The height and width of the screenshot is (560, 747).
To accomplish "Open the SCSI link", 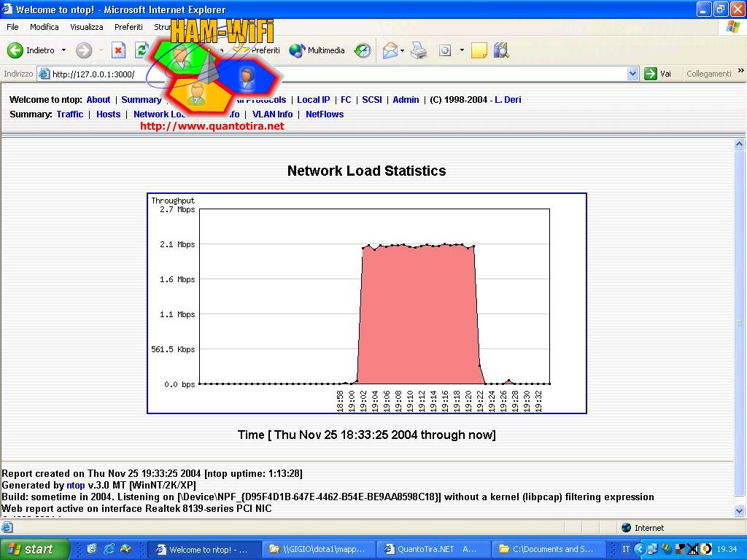I will point(371,100).
